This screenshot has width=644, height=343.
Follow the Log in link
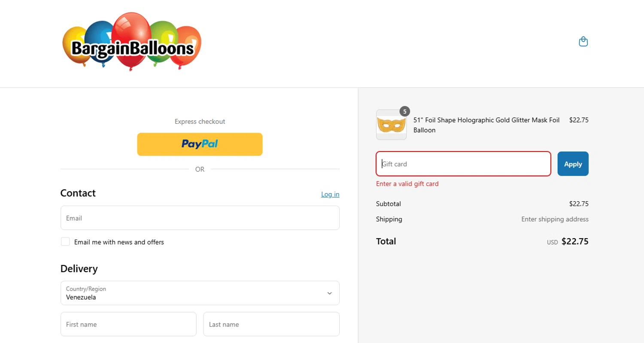[330, 194]
